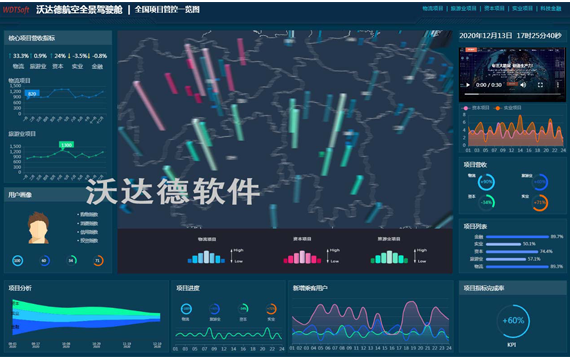Image resolution: width=570 pixels, height=360 pixels.
Task: Click the 项目分析 stream area chart
Action: (x=86, y=317)
